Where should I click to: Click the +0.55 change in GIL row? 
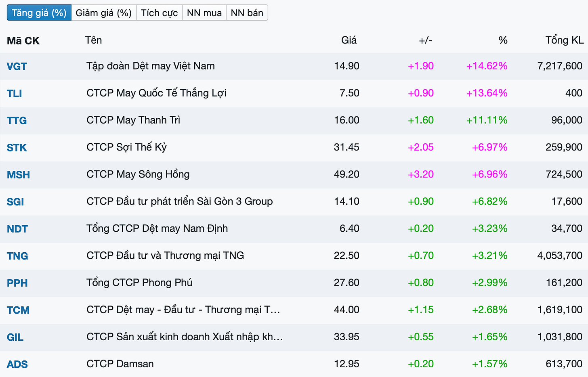click(x=421, y=337)
